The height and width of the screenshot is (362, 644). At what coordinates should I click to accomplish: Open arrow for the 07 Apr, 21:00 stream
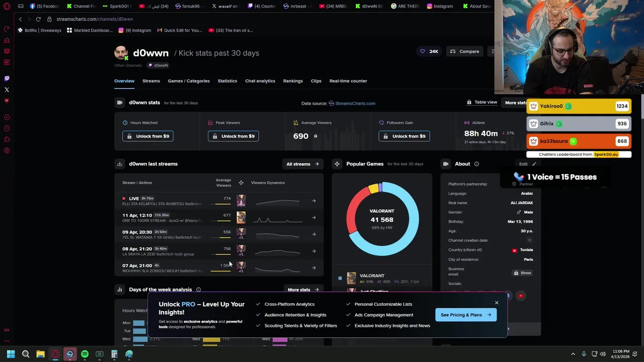313,267
